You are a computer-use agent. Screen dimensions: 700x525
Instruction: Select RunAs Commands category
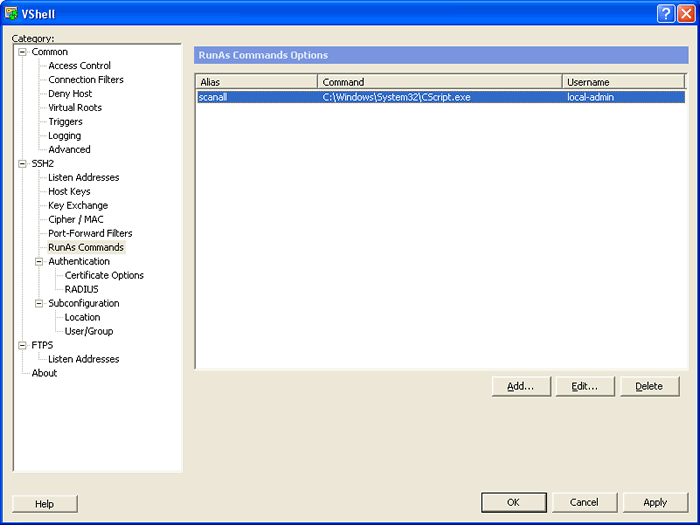(x=86, y=247)
